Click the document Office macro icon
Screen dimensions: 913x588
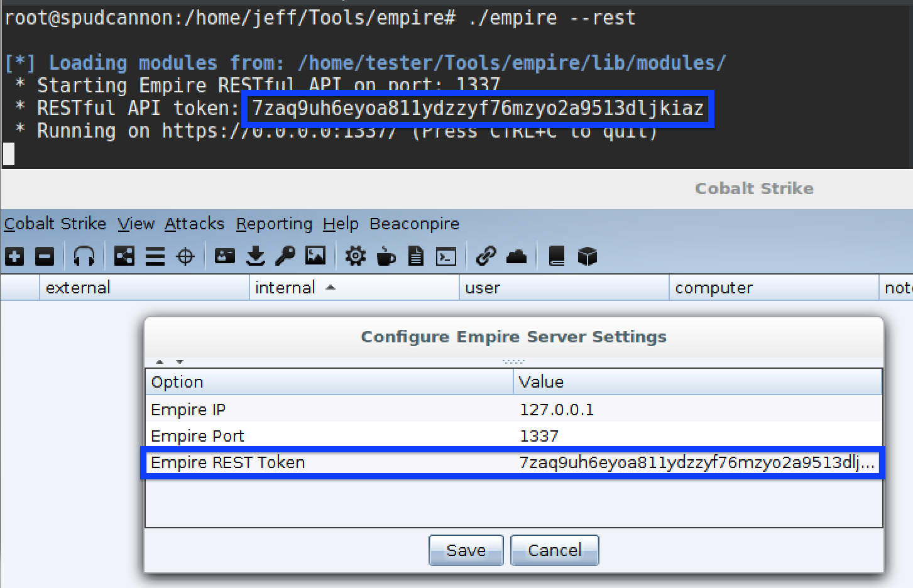tap(416, 256)
